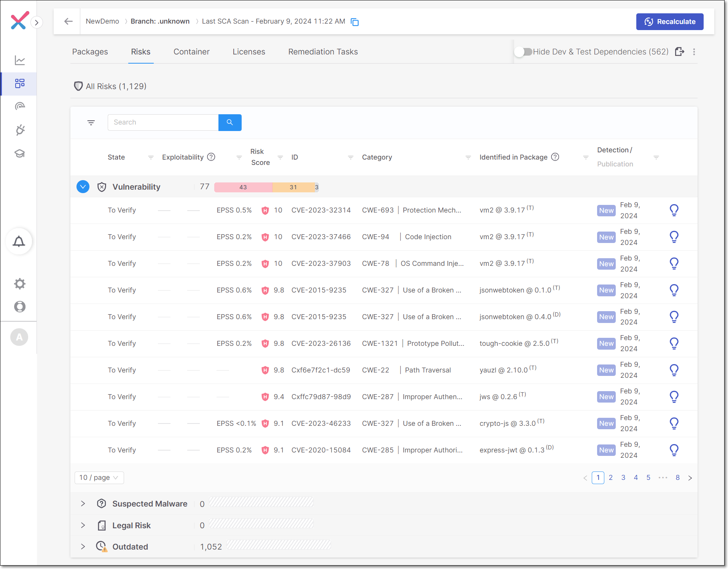This screenshot has height=569, width=728.
Task: Open the Identified in Package column filter
Action: click(586, 157)
